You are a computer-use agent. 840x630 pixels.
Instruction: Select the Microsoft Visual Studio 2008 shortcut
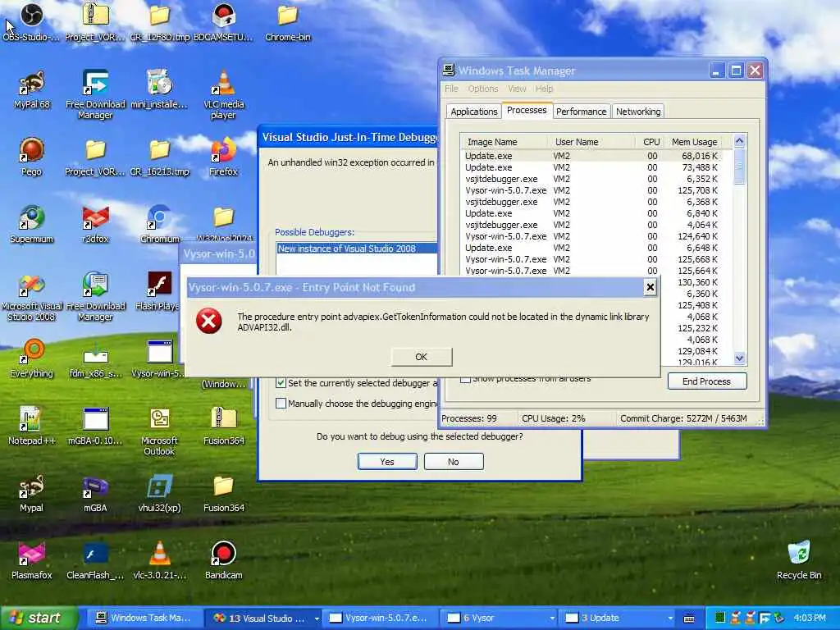[x=32, y=297]
